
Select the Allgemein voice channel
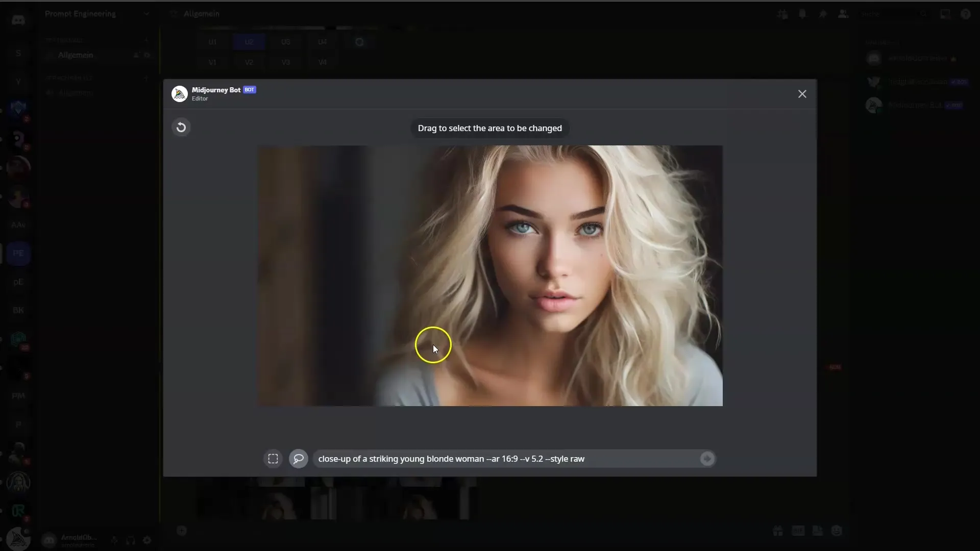coord(97,93)
